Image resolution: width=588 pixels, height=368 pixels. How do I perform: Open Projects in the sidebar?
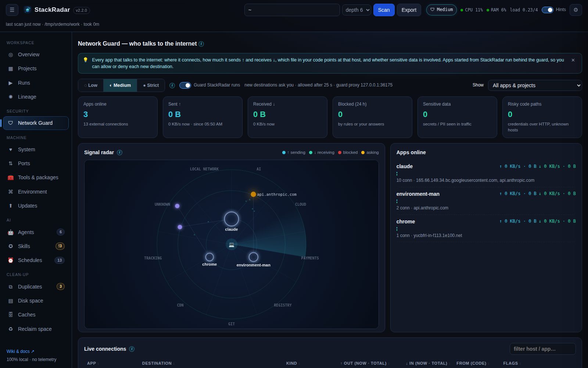(36, 68)
